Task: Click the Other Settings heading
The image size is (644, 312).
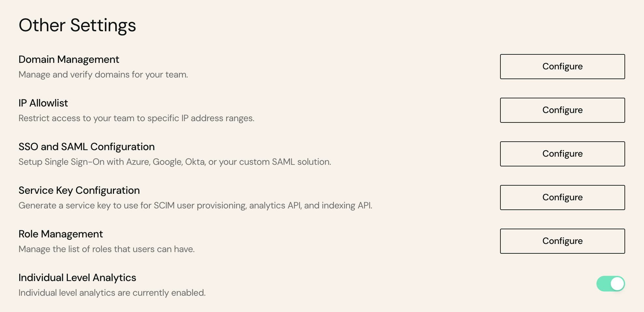Action: 77,25
